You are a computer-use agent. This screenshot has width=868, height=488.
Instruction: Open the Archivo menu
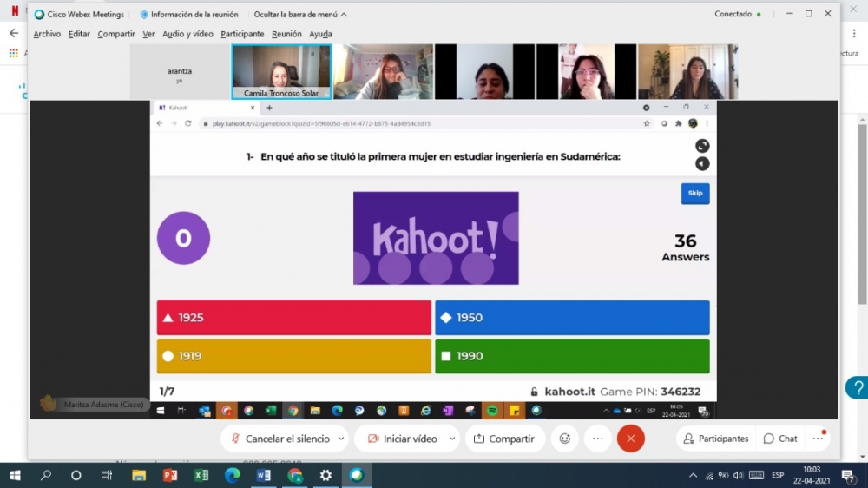47,34
